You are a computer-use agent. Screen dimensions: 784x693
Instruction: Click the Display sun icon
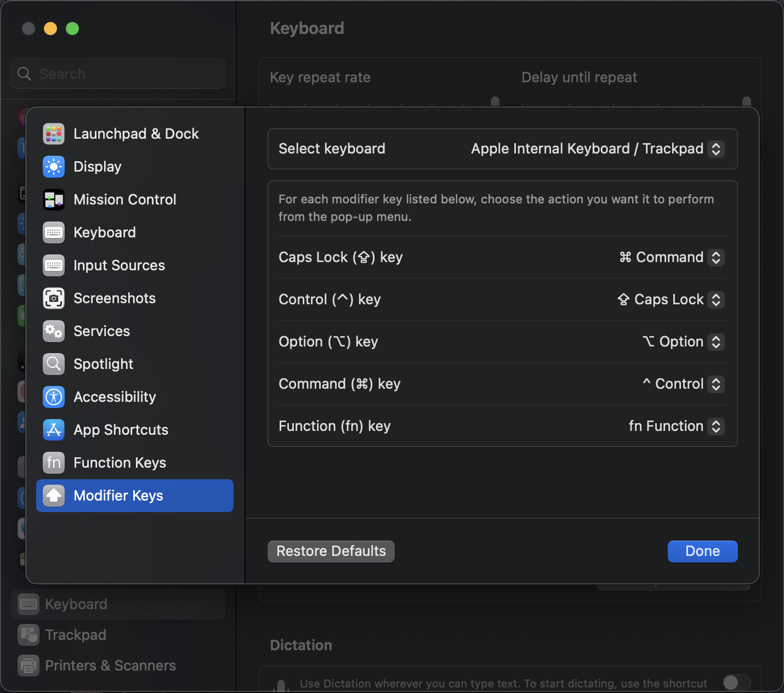[54, 167]
